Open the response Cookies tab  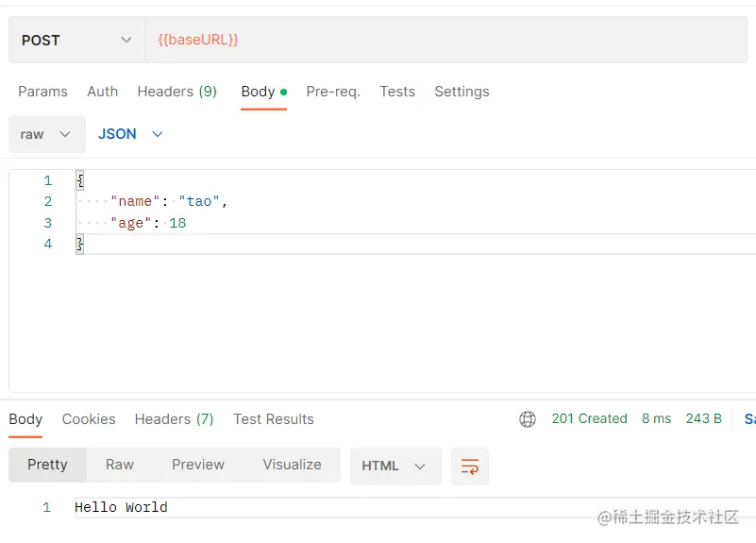pyautogui.click(x=89, y=419)
